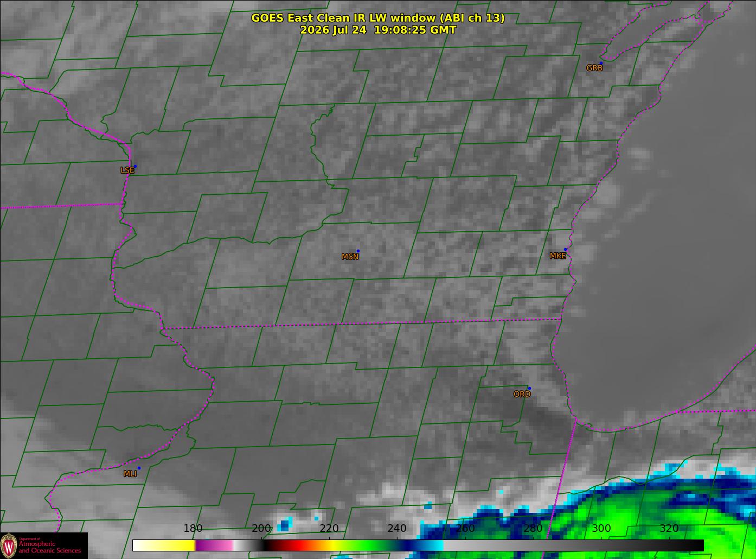This screenshot has height=559, width=756.
Task: Select the ORD station label
Action: (x=522, y=395)
